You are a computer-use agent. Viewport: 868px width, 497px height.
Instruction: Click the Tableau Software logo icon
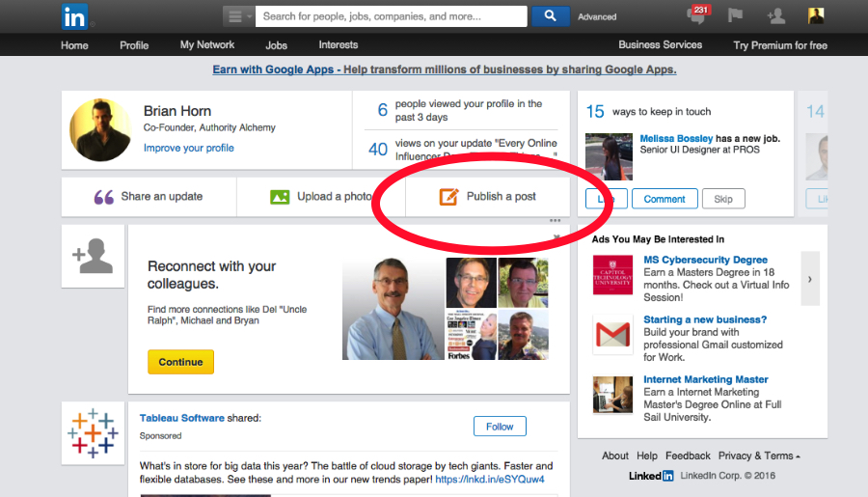pyautogui.click(x=93, y=433)
